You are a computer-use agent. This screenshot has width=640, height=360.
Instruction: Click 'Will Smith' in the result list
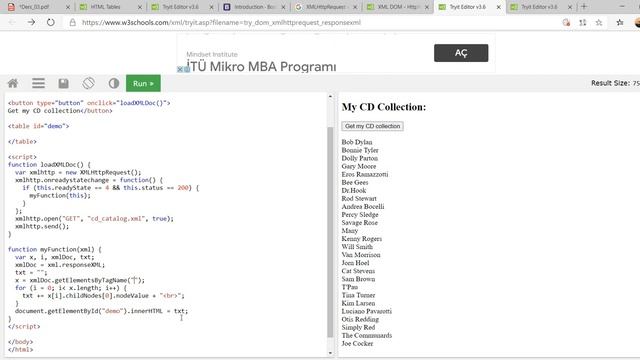pos(357,247)
